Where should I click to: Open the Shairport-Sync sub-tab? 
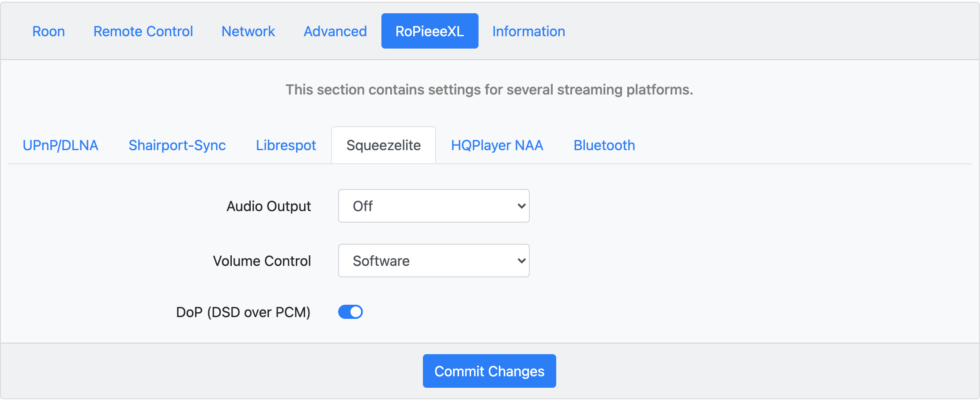tap(177, 145)
